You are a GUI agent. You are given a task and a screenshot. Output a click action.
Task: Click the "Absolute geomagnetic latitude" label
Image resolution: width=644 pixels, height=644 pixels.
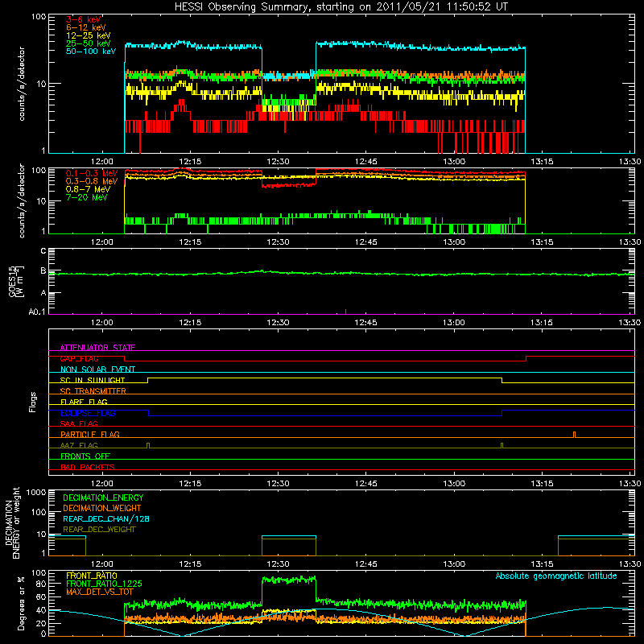(x=556, y=576)
